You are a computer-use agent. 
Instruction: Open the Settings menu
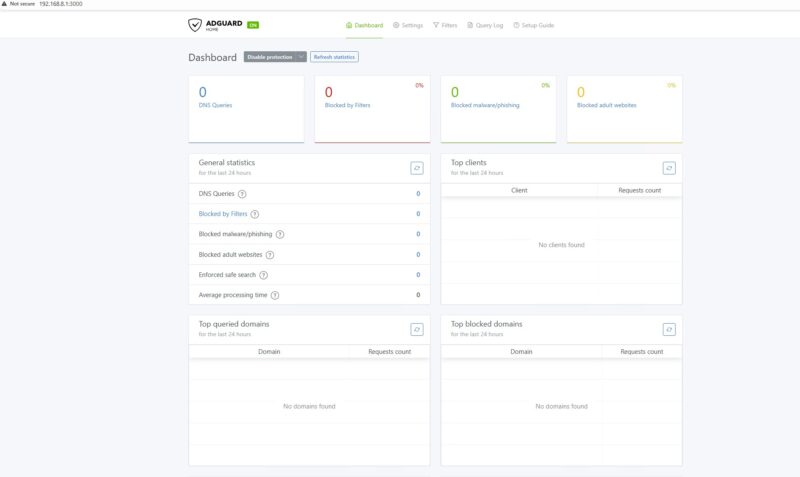coord(408,25)
